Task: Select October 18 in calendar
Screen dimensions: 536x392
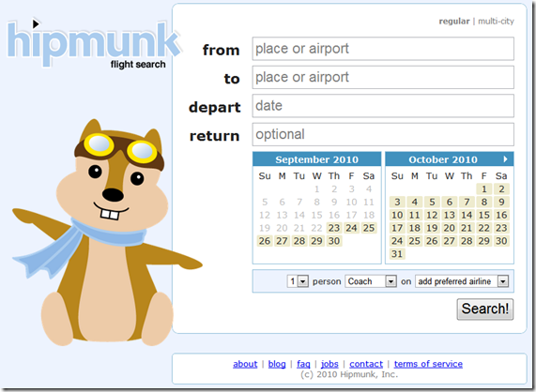Action: tap(415, 228)
